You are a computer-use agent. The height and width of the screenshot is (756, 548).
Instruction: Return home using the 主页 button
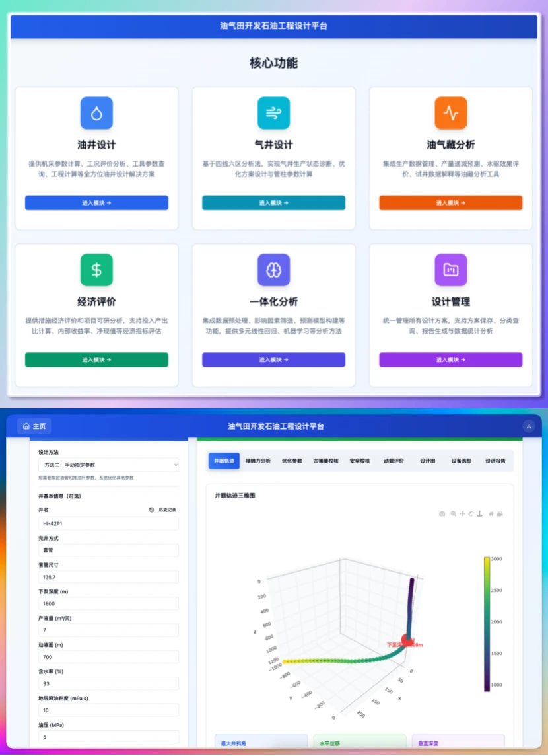34,426
